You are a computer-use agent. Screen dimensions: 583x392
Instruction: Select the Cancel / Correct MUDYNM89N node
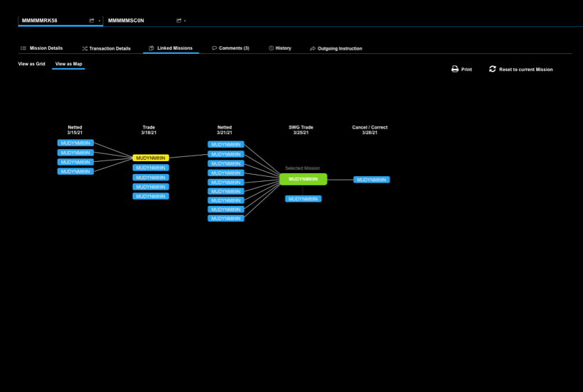(371, 180)
